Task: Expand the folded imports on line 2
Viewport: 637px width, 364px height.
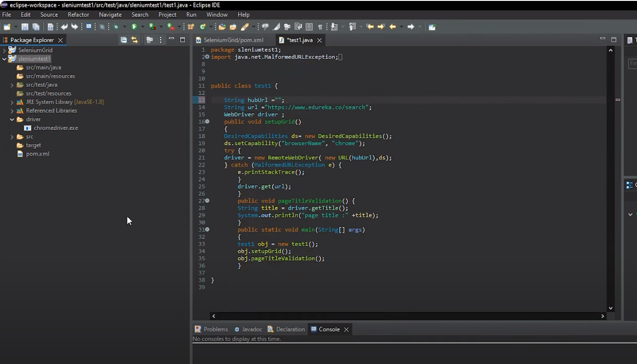Action: click(x=207, y=57)
